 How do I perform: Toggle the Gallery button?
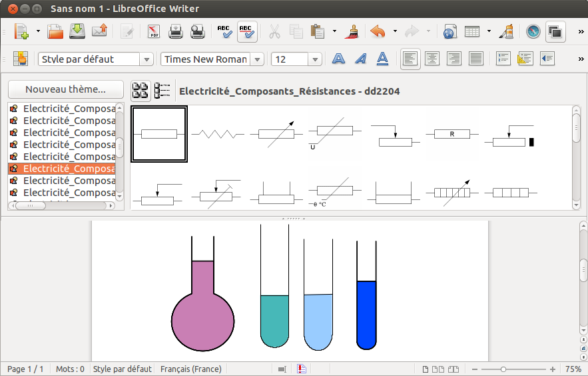tap(555, 31)
